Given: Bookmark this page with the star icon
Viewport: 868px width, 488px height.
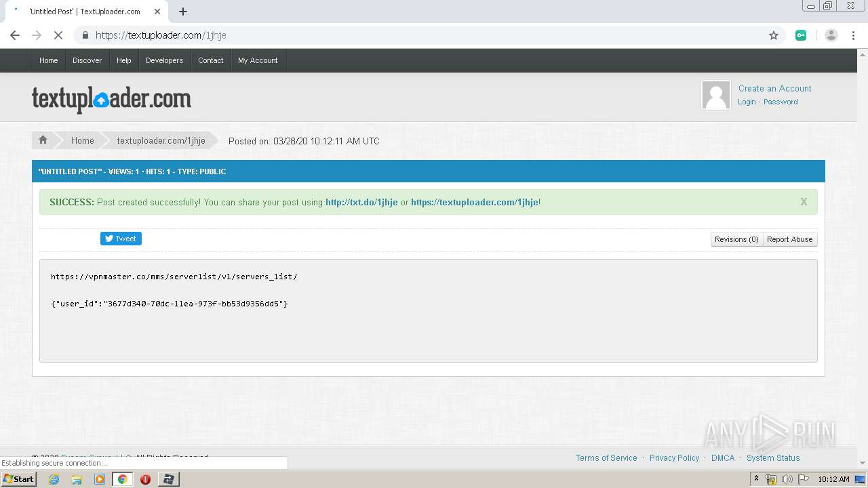Looking at the screenshot, I should 774,35.
